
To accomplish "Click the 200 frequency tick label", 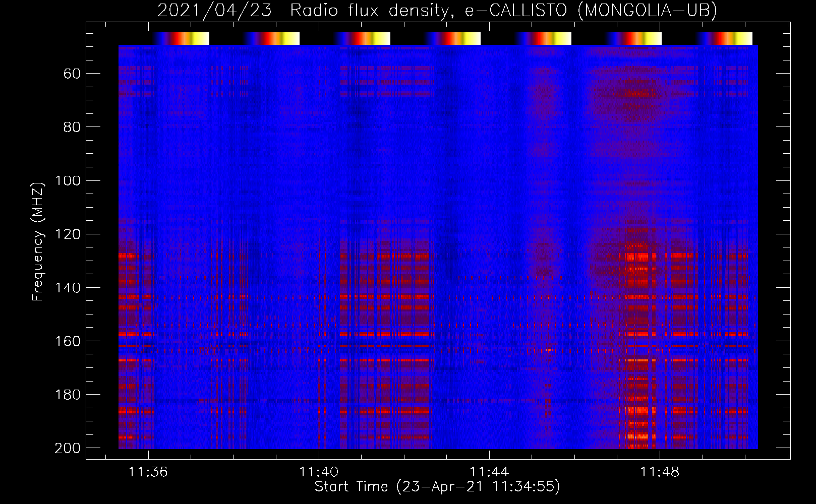I will point(68,448).
